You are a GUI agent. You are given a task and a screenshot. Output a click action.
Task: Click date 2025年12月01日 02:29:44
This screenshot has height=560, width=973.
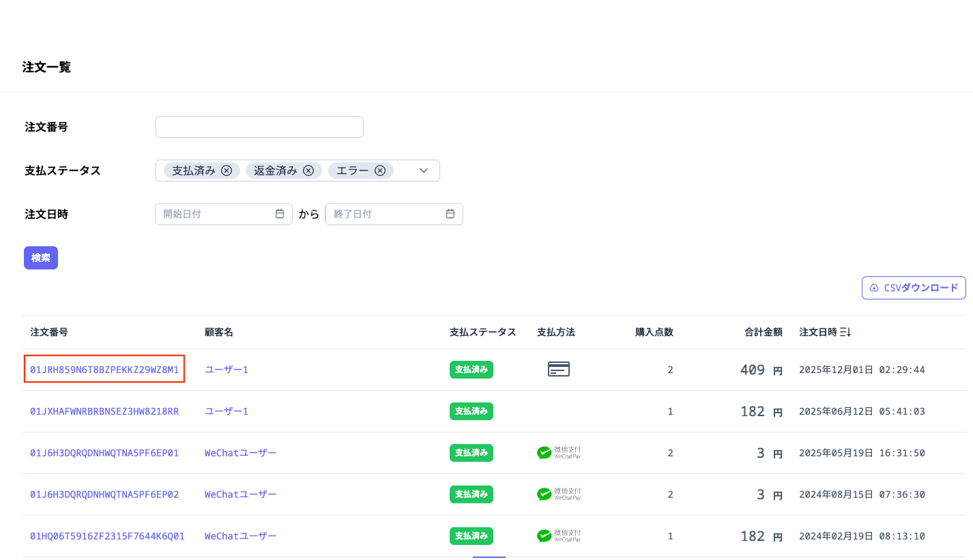pos(862,370)
